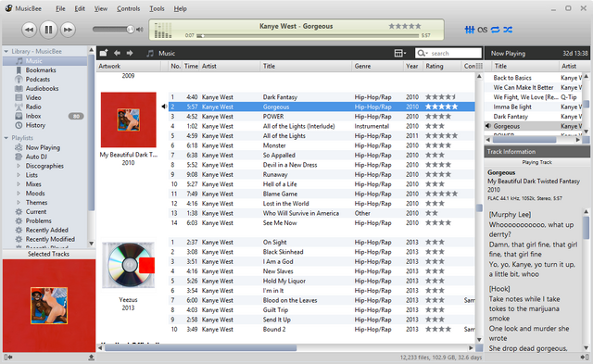Open the equalizer icon
This screenshot has width=593, height=364.
(x=470, y=30)
